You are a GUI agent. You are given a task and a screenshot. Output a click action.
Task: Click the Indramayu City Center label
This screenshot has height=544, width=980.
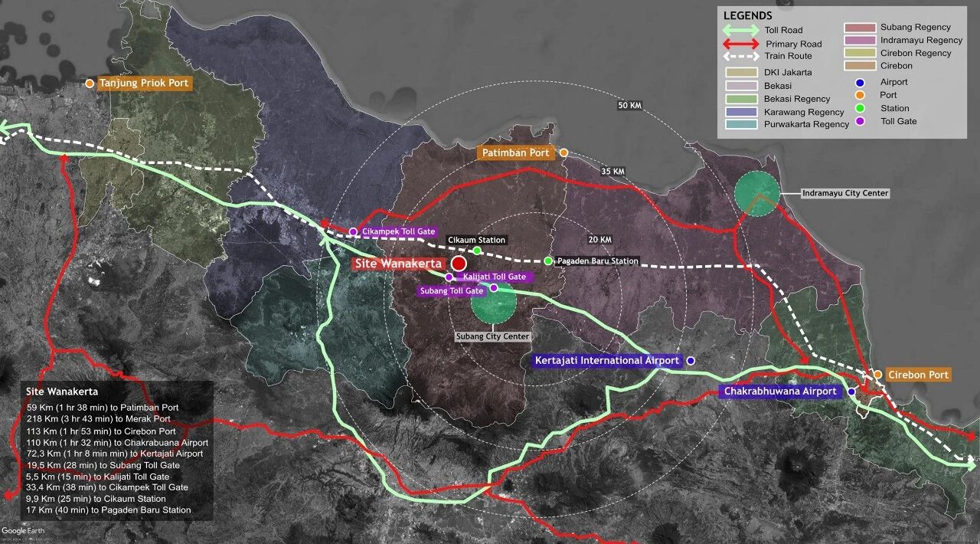pos(846,194)
